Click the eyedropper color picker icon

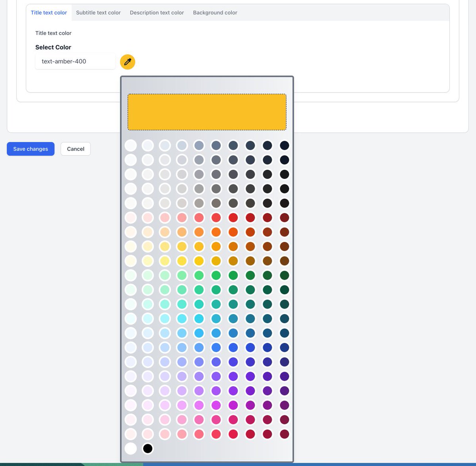click(128, 62)
